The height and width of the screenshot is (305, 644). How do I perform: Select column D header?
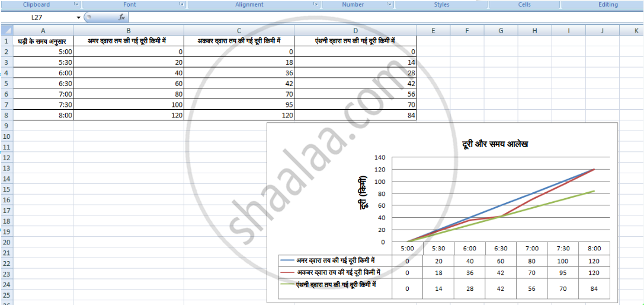(x=355, y=30)
